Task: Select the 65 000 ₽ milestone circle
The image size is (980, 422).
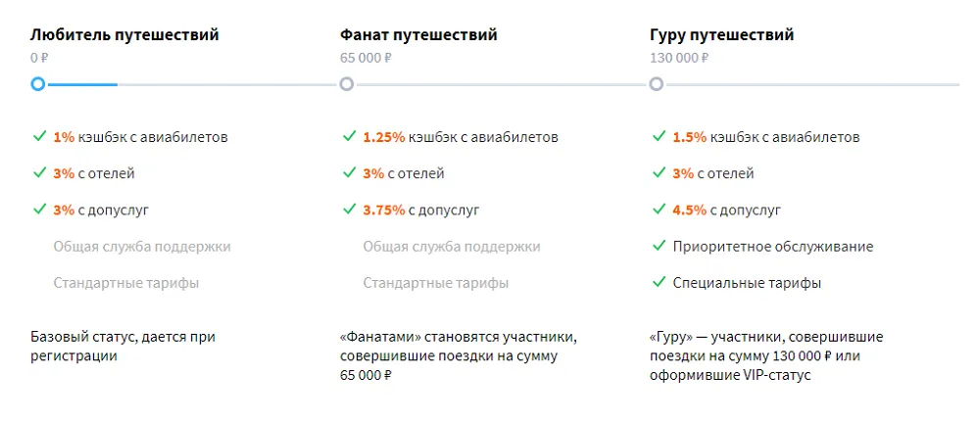Action: click(x=347, y=84)
